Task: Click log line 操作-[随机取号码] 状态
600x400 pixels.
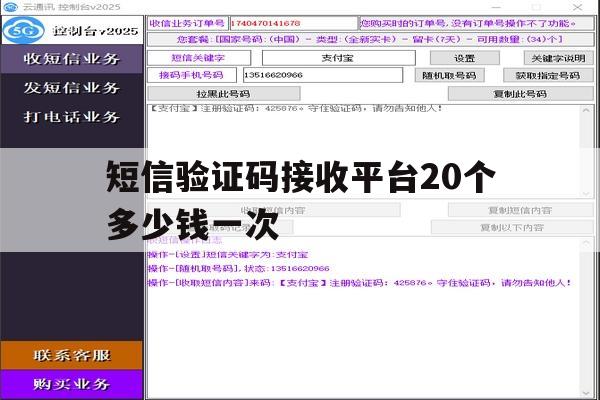Action: click(238, 268)
